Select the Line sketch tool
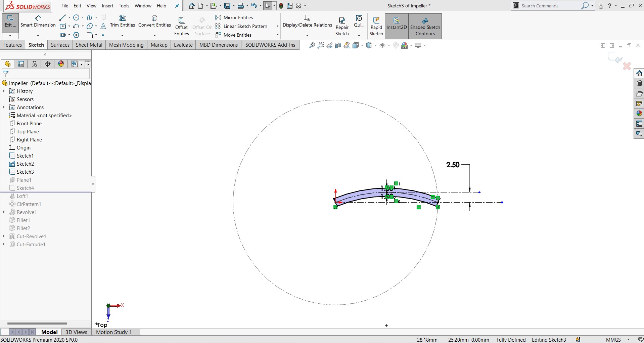This screenshot has width=644, height=343. [62, 17]
